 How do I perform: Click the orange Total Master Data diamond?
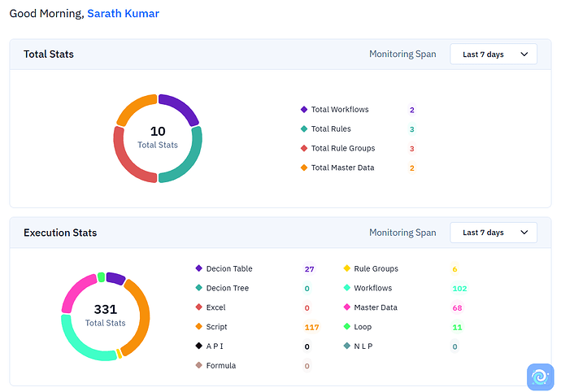pos(304,168)
